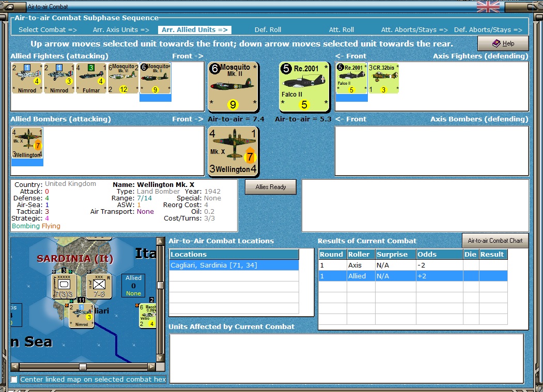Click the Wellington Mk. X name text

coord(165,184)
